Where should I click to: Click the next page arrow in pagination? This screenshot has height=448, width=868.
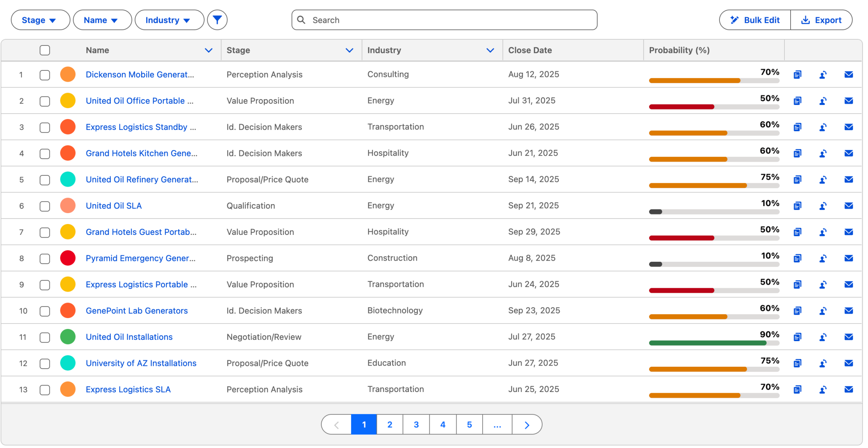[x=527, y=425]
